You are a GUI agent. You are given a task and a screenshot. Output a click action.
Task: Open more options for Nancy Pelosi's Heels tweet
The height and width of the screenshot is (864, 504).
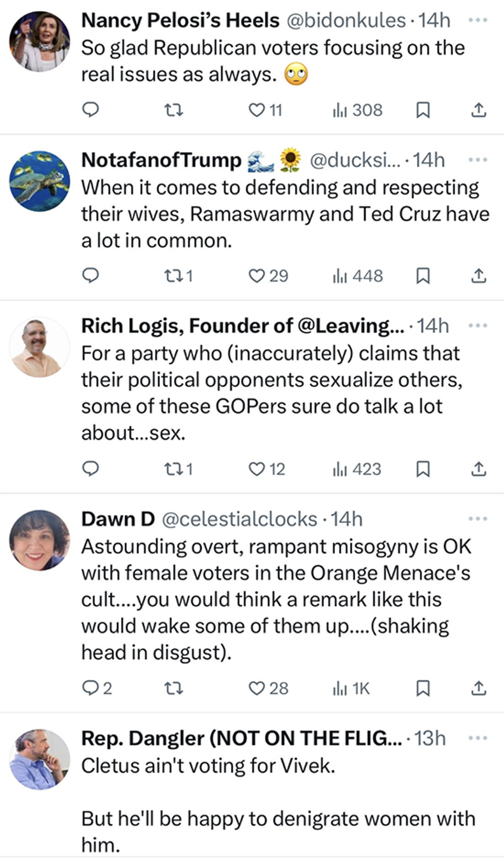pos(477,20)
